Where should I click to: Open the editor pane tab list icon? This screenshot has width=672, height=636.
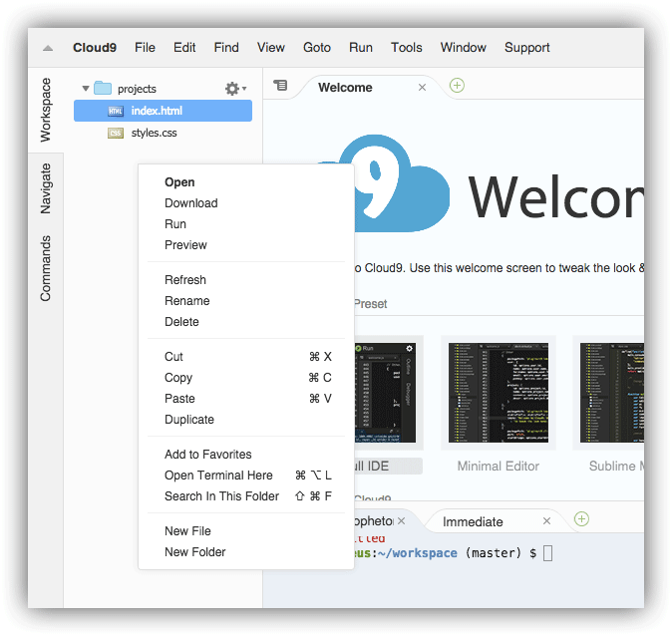(280, 85)
